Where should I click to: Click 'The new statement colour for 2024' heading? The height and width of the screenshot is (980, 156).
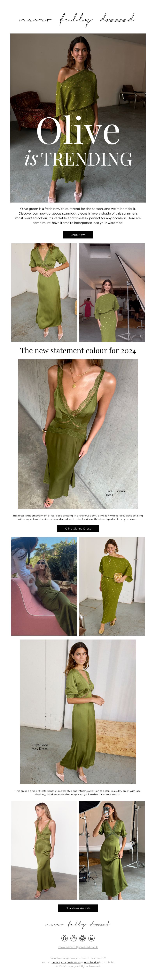78,350
